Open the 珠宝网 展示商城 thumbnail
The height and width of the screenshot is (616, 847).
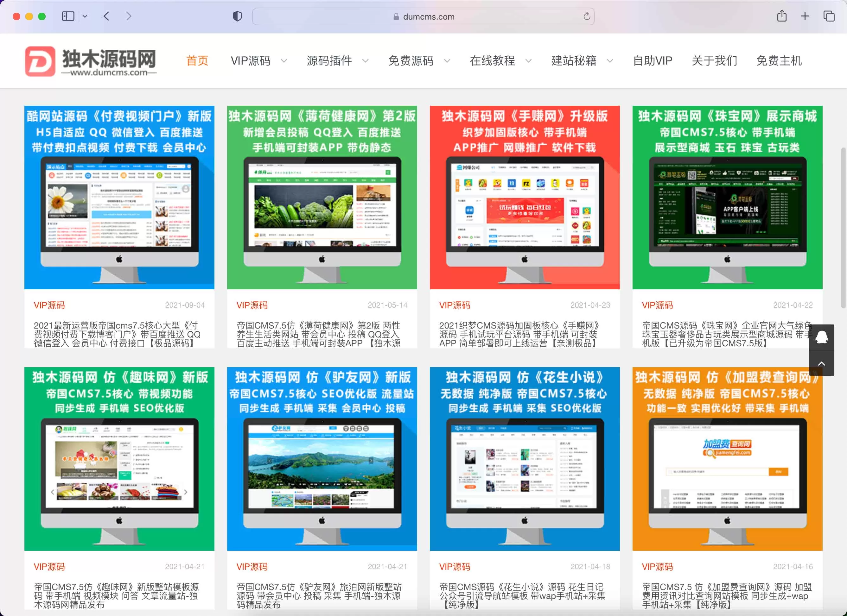[728, 198]
